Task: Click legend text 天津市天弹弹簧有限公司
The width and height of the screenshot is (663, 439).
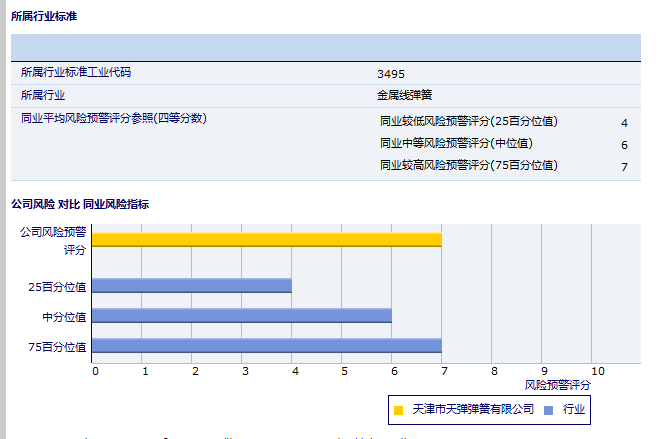Action: coord(473,409)
